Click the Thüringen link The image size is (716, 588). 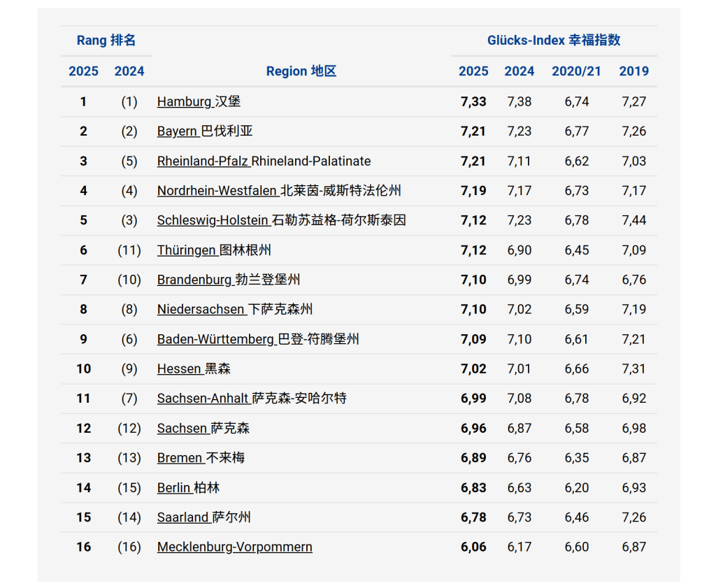[187, 250]
